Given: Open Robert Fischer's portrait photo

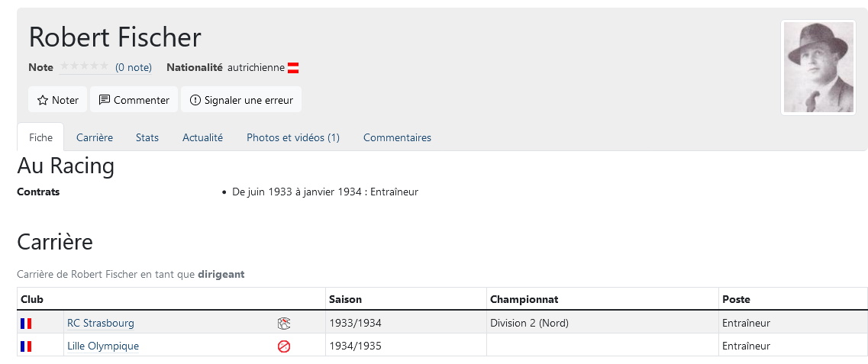Looking at the screenshot, I should click(x=818, y=67).
